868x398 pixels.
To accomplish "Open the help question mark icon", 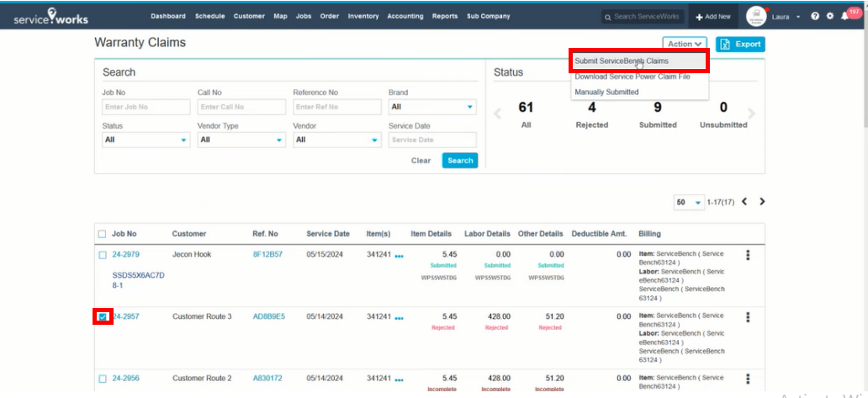I will pyautogui.click(x=815, y=17).
